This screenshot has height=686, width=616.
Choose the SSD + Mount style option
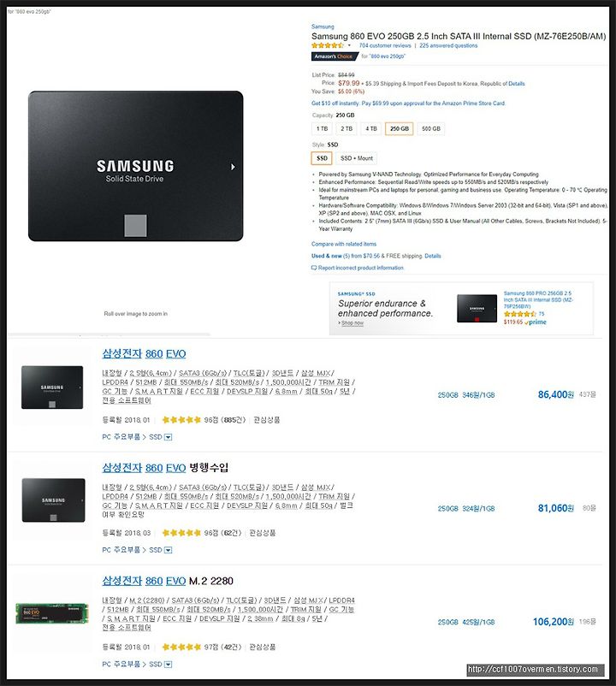pyautogui.click(x=357, y=158)
